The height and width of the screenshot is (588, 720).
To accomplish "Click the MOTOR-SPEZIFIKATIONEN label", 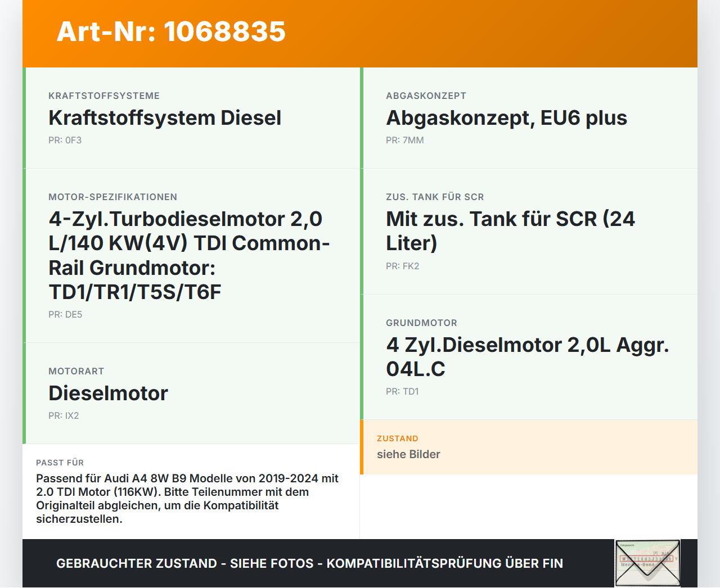I will tap(112, 197).
